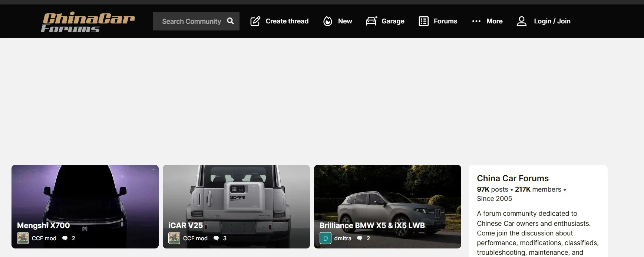The width and height of the screenshot is (644, 257).
Task: Click dmitra avatar on Brilliance BMW card
Action: 326,238
